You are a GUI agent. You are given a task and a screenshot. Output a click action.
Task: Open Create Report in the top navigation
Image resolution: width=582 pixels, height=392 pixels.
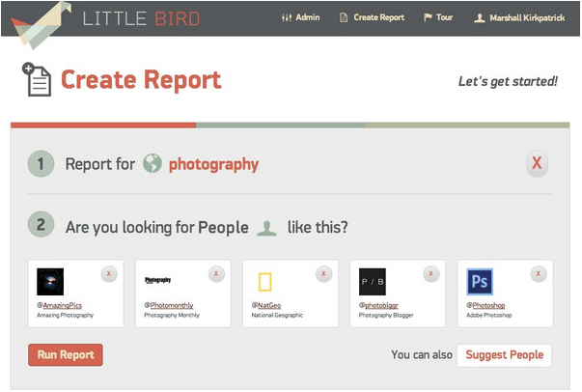[x=373, y=17]
